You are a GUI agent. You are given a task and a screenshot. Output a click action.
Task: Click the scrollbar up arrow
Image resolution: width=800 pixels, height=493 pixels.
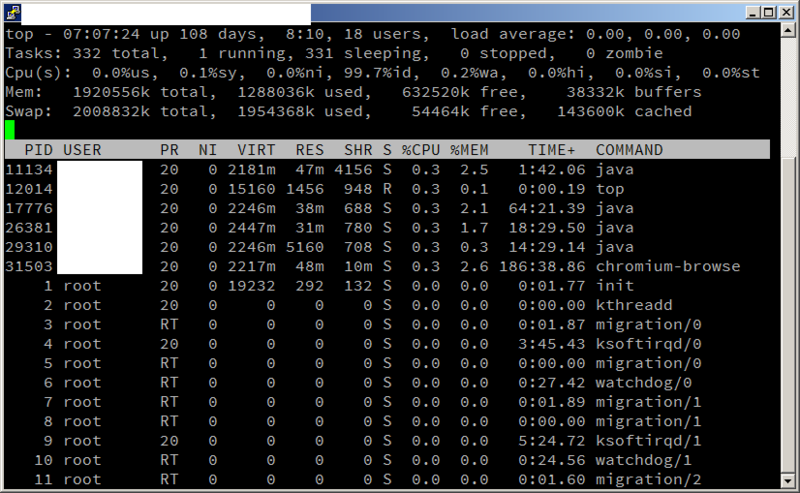coord(788,31)
